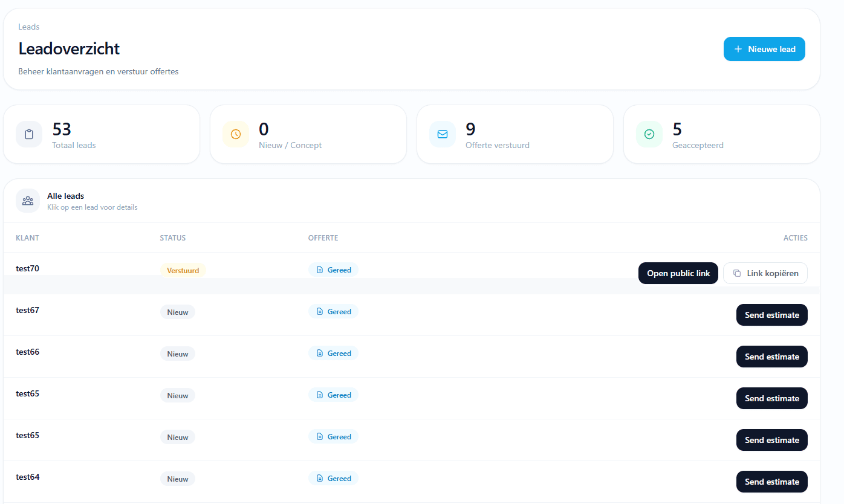Send estimate for test64
This screenshot has width=844, height=504.
(x=772, y=482)
